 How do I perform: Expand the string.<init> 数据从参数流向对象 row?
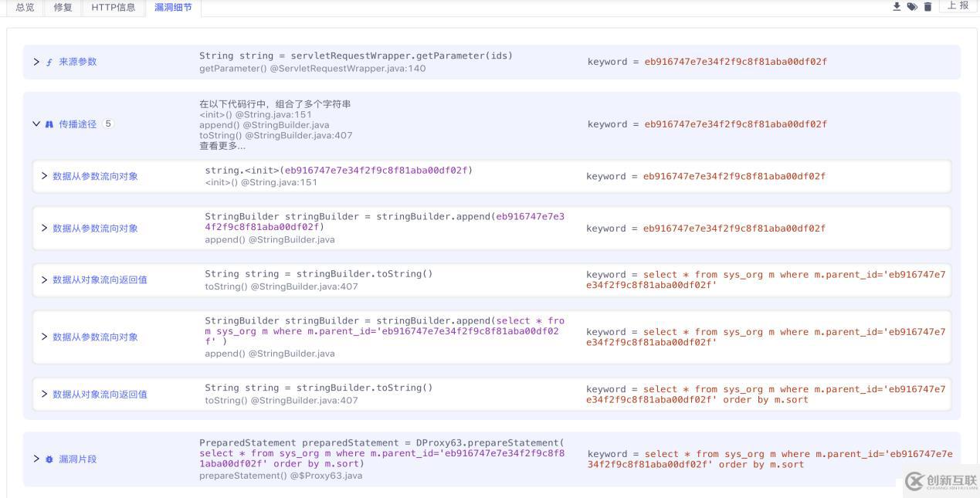pos(44,176)
